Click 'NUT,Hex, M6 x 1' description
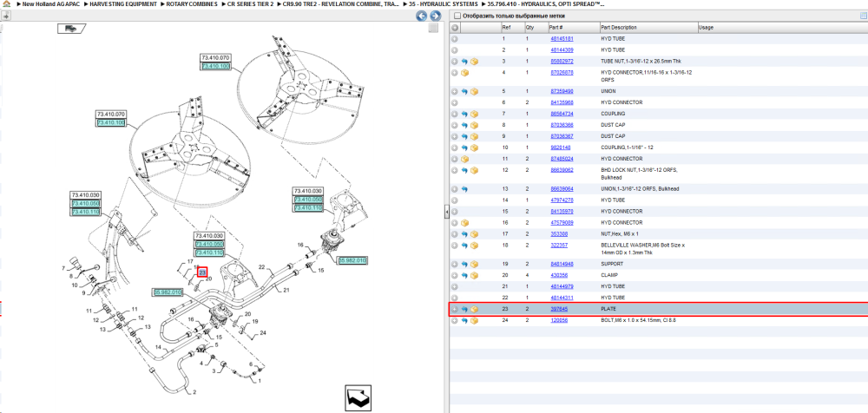868x413 pixels. tap(620, 233)
